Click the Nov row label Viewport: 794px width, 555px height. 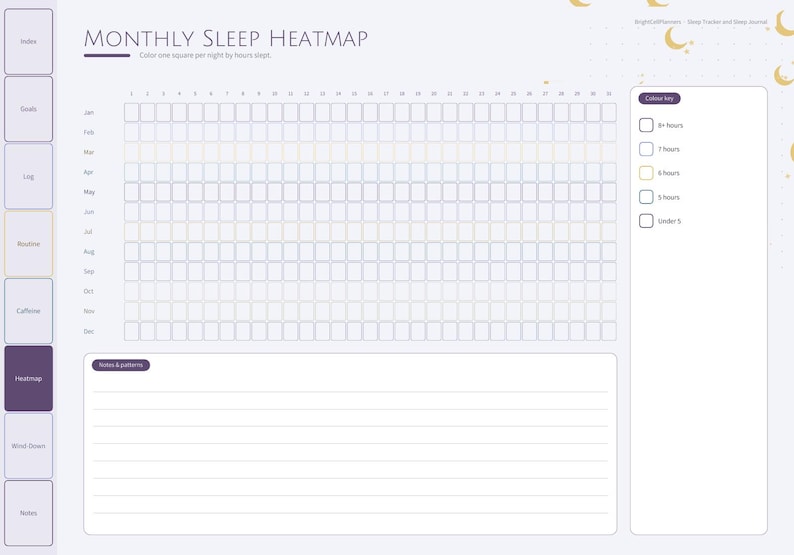point(89,311)
